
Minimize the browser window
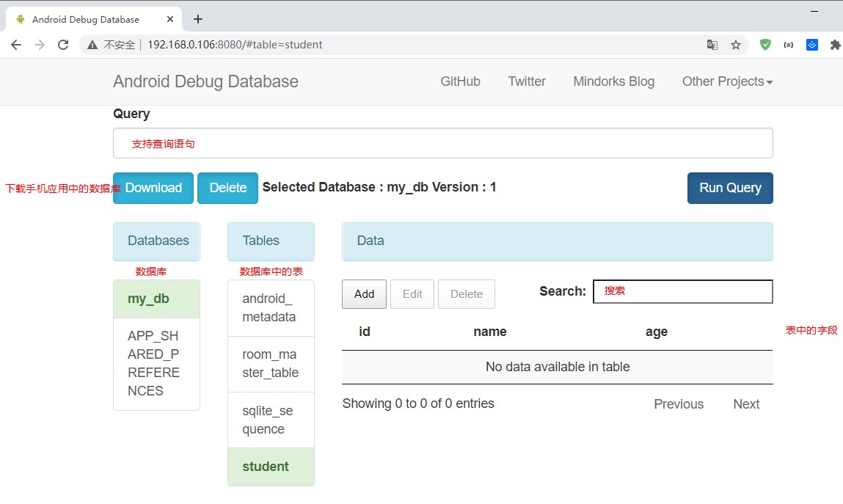814,11
